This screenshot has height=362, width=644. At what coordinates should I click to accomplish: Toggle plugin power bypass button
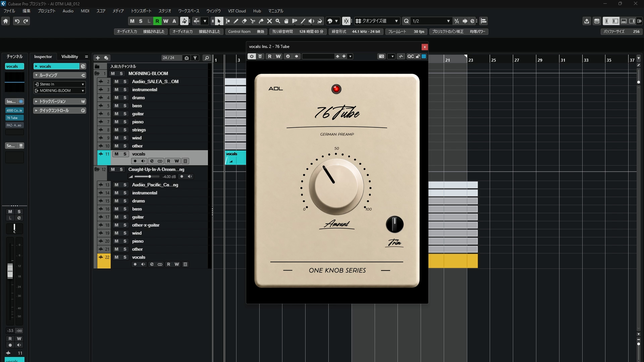tap(252, 56)
